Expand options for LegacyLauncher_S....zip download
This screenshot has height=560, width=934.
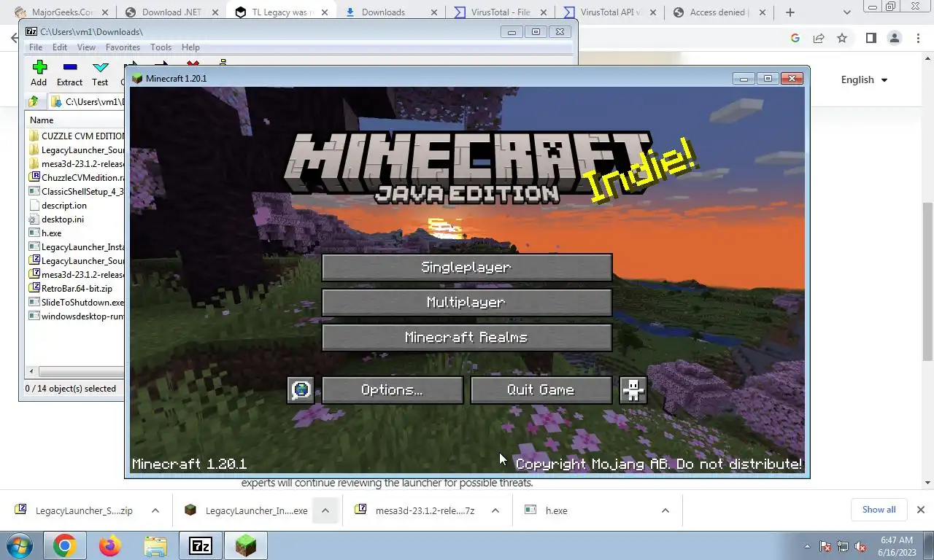click(x=155, y=510)
